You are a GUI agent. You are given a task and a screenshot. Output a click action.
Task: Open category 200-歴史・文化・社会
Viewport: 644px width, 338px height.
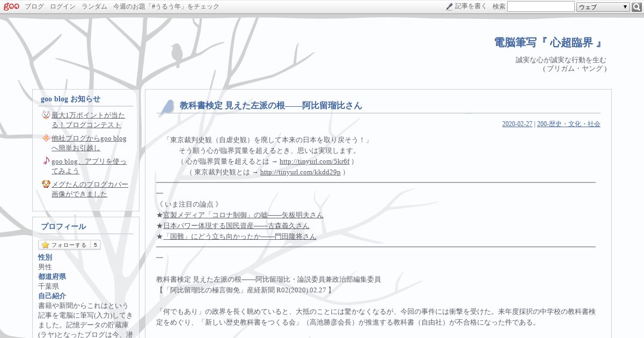click(568, 124)
